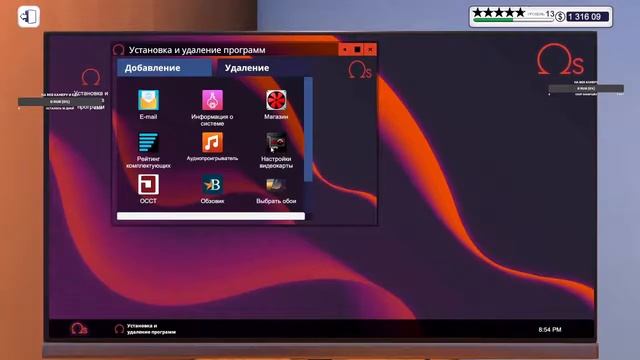Close the Установка и удаление программ window

(x=370, y=50)
